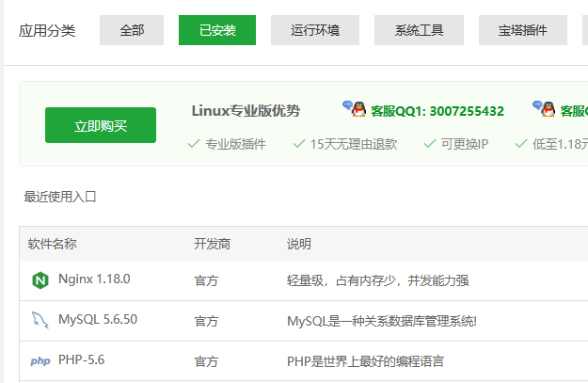Open 客服QQ1: 3007255432 link
The width and height of the screenshot is (588, 383).
437,111
